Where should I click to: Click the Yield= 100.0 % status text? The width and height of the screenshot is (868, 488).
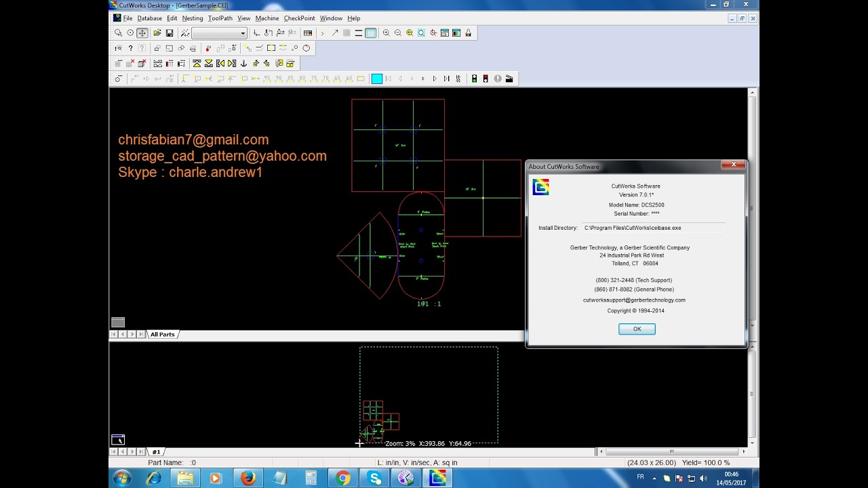[x=707, y=462]
